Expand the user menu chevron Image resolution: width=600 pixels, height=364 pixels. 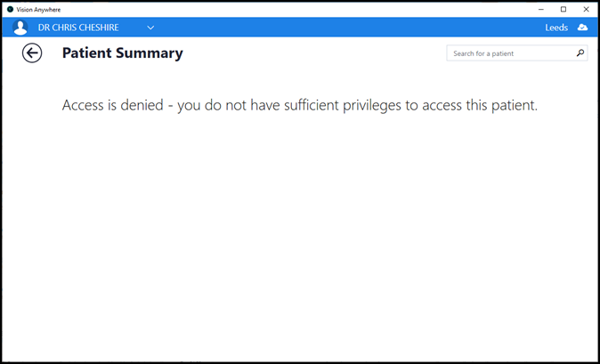pyautogui.click(x=150, y=28)
